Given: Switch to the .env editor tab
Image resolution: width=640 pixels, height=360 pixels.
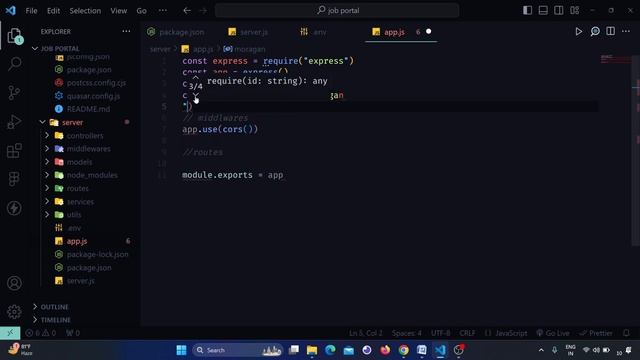Looking at the screenshot, I should coord(320,32).
